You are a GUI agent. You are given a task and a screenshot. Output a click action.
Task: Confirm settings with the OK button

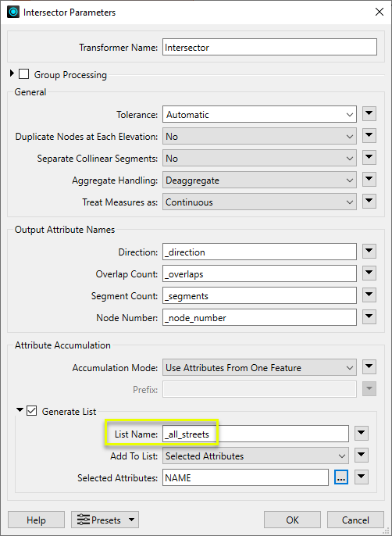292,520
